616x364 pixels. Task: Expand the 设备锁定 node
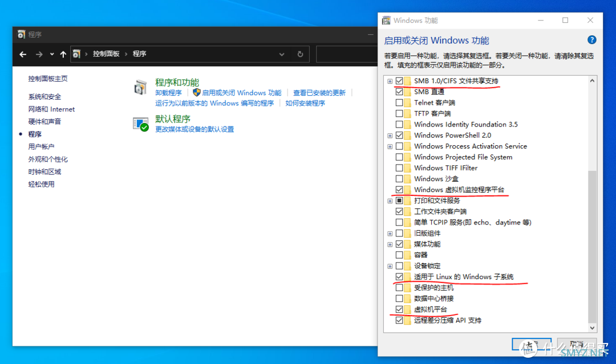[390, 266]
